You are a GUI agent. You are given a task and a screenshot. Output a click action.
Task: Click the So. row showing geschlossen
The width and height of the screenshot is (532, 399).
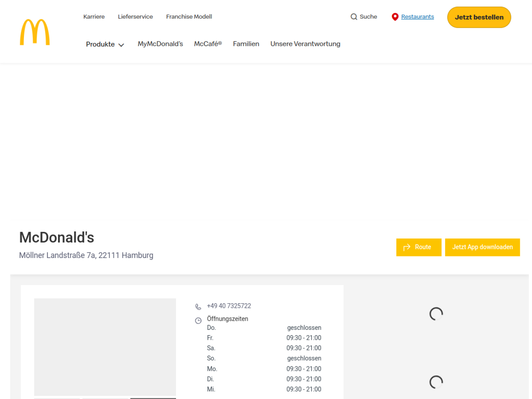264,358
